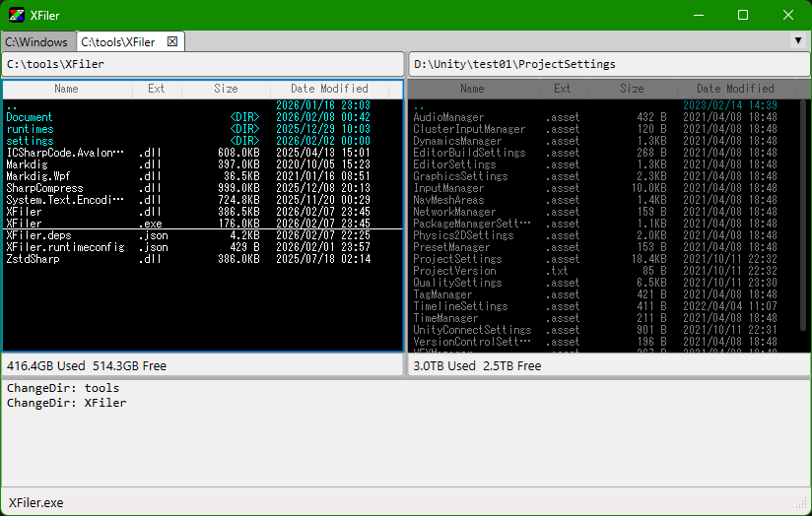Click the window resize grip in status bar
The width and height of the screenshot is (812, 516).
(802, 503)
